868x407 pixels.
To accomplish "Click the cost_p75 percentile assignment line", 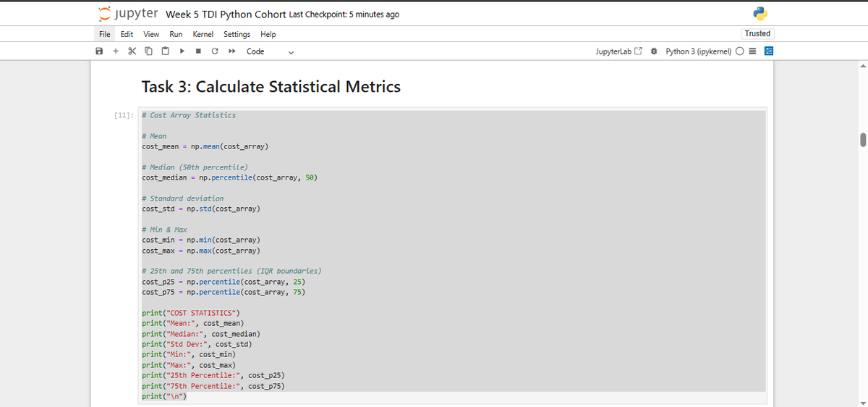I will tap(224, 293).
